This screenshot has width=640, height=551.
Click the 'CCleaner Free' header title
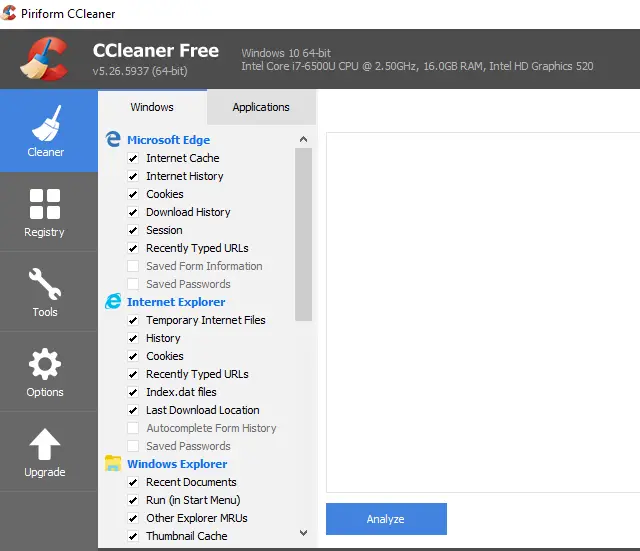[x=156, y=51]
